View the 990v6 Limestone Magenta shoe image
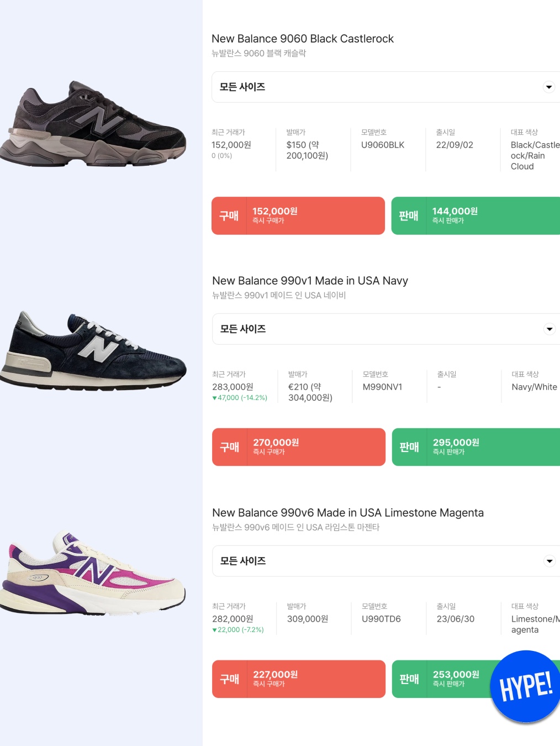 coord(93,573)
